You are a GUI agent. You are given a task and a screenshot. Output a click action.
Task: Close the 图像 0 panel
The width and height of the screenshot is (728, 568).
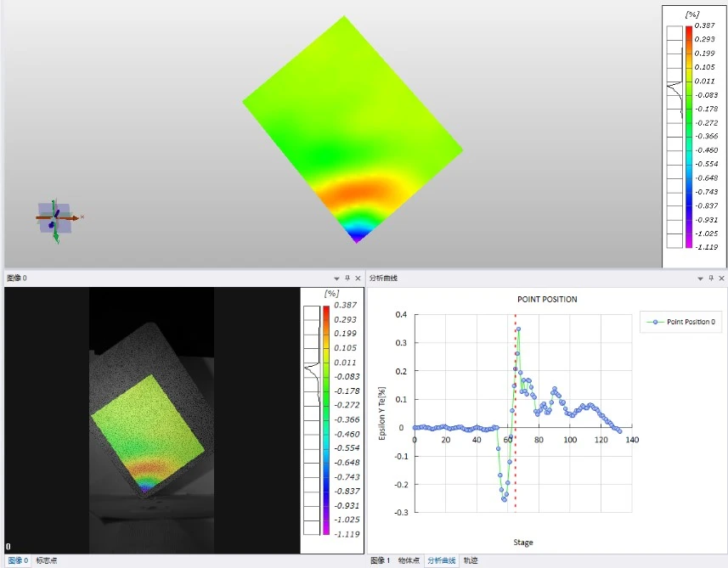tap(358, 278)
